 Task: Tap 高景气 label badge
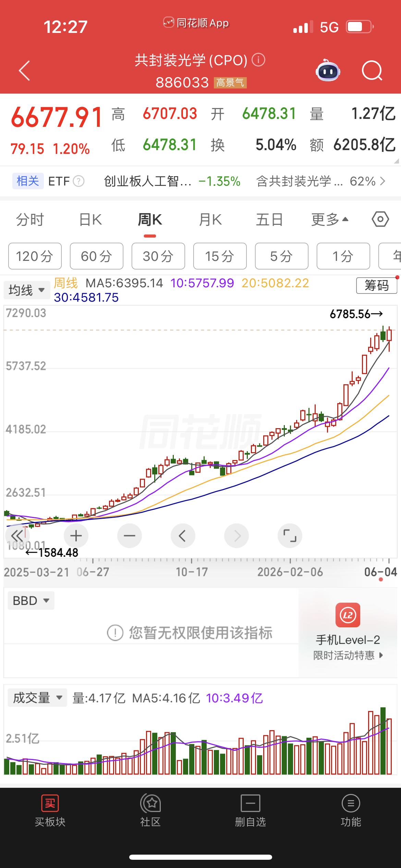[x=230, y=83]
